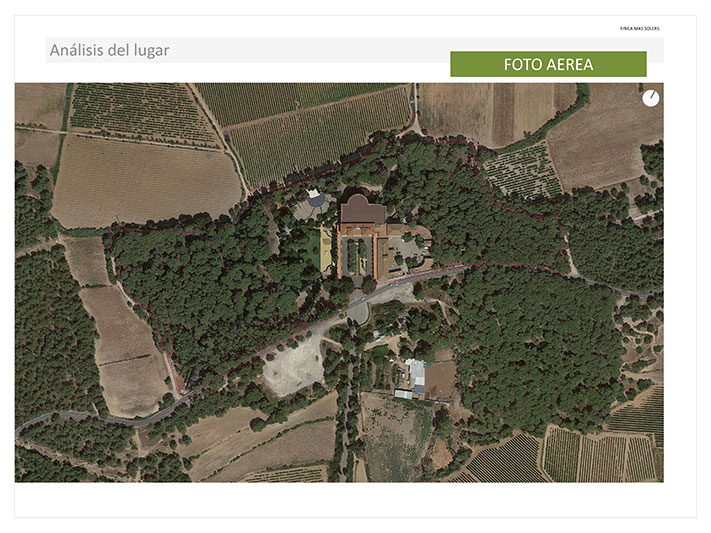Select the yellow rectangular court
Viewport: 711px width, 533px height.
[x=325, y=249]
